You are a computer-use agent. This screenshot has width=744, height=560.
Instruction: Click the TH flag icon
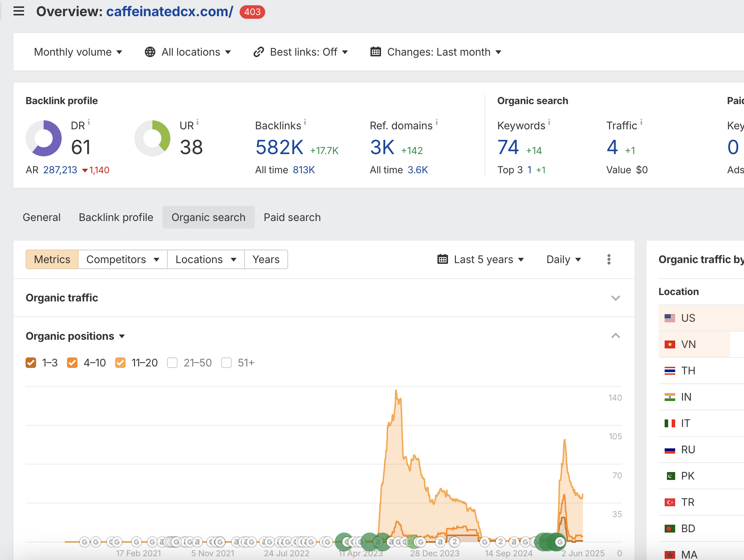click(670, 371)
